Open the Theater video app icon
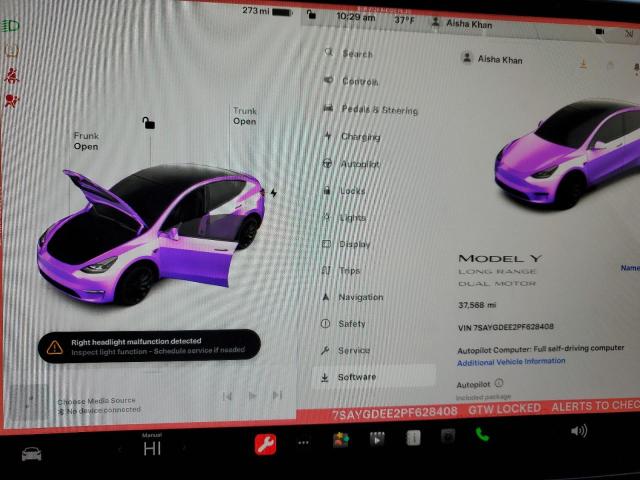 tap(377, 439)
